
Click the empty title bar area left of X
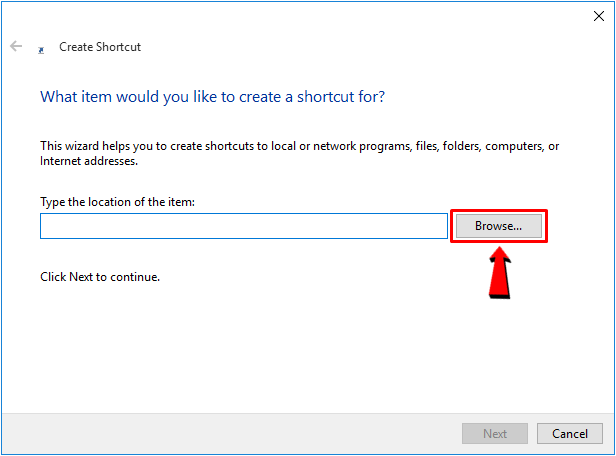pyautogui.click(x=300, y=16)
